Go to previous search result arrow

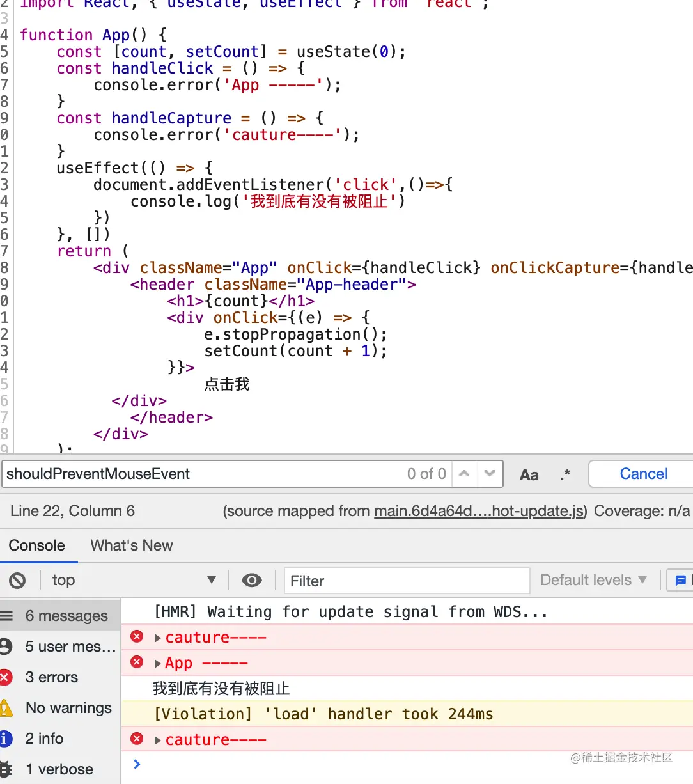click(465, 474)
